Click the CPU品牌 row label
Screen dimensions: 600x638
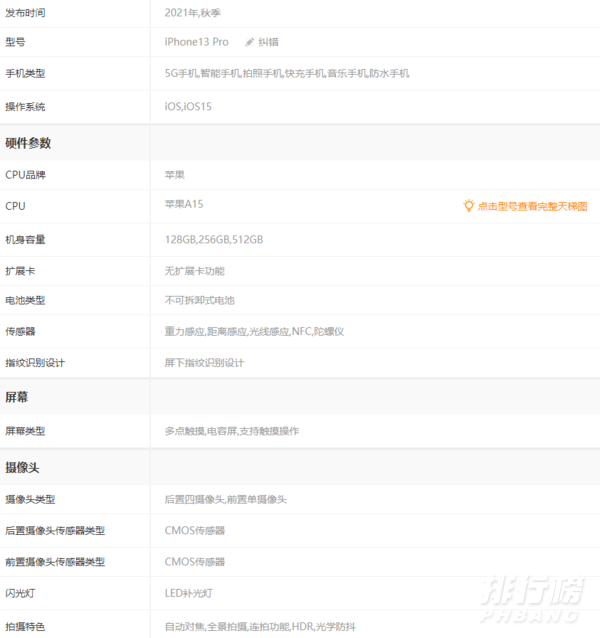[x=25, y=175]
